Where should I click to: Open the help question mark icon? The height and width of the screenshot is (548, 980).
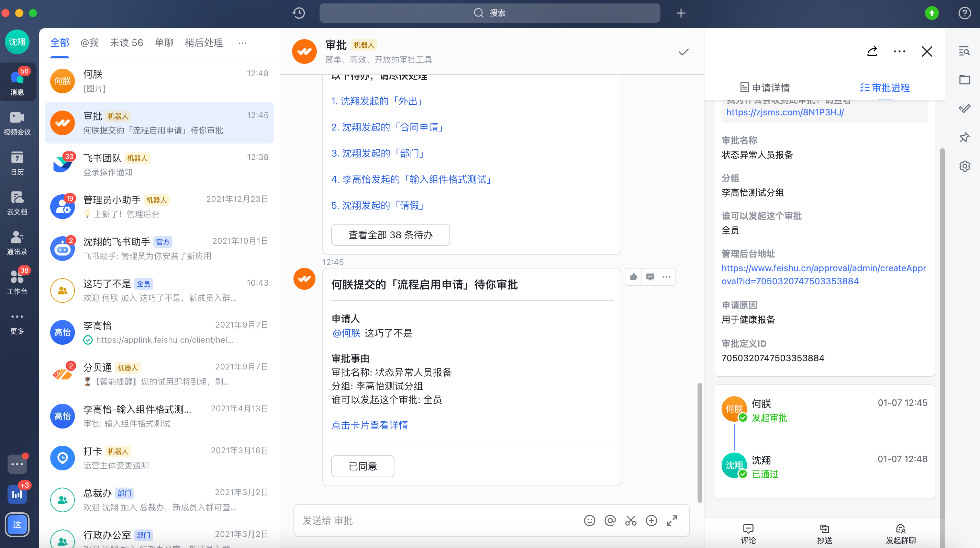(965, 13)
